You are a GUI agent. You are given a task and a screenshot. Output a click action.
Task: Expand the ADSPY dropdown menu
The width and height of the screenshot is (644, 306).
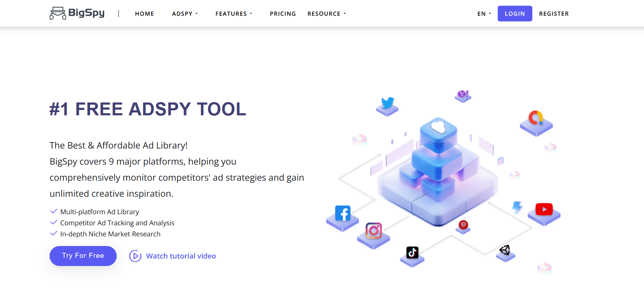pos(185,14)
